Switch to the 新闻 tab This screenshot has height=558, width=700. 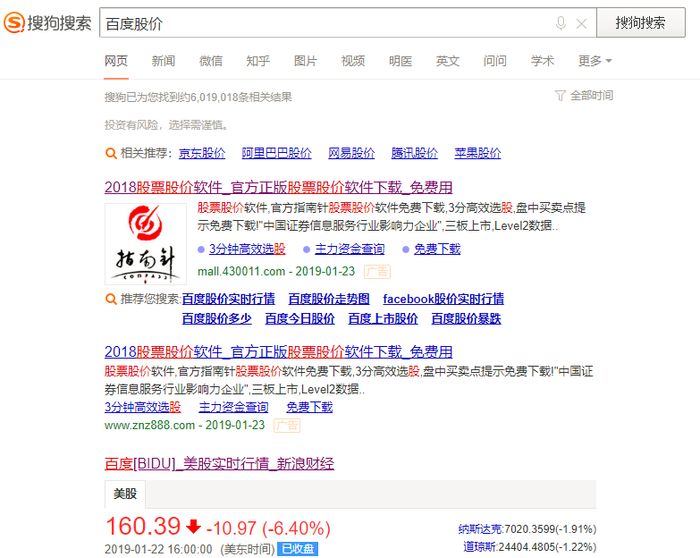(163, 61)
